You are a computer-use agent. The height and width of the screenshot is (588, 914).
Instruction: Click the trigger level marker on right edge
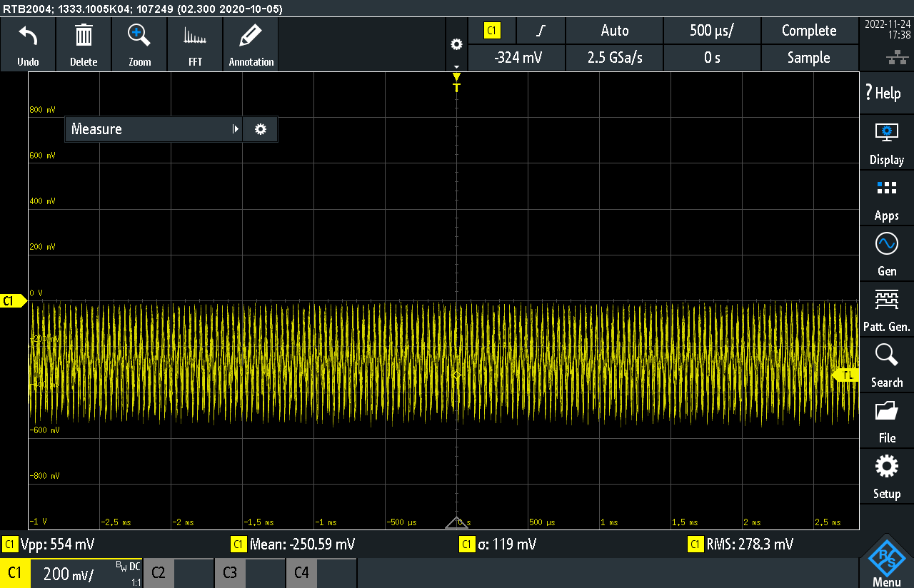(847, 375)
